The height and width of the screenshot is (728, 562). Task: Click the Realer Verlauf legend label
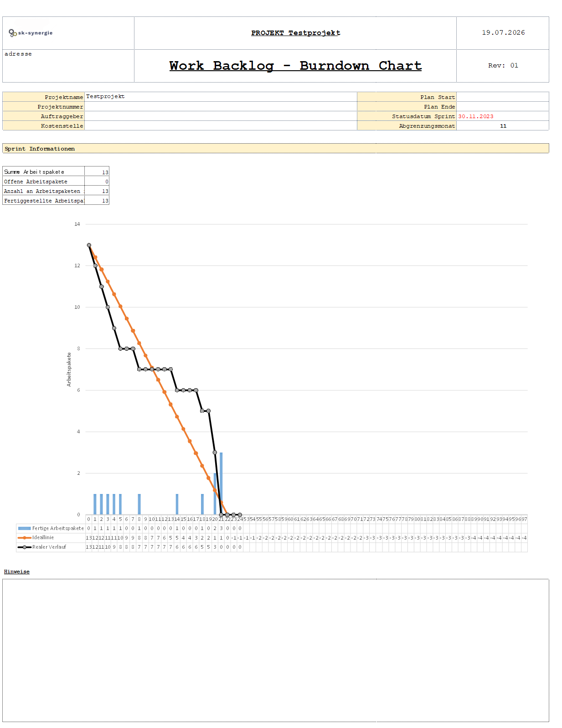tap(49, 547)
